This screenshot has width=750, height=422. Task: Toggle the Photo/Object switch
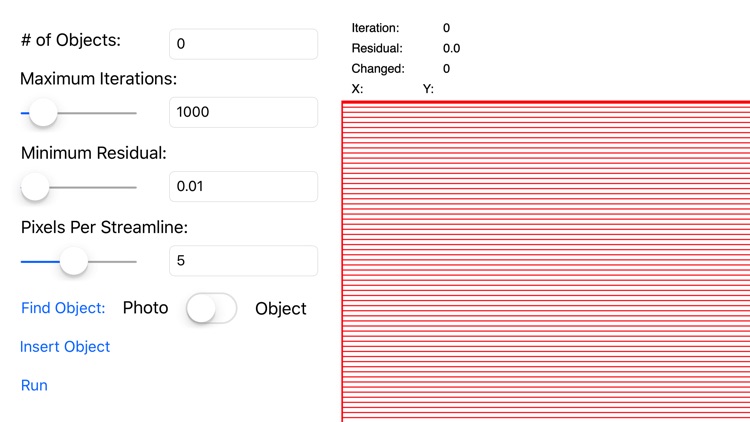212,309
